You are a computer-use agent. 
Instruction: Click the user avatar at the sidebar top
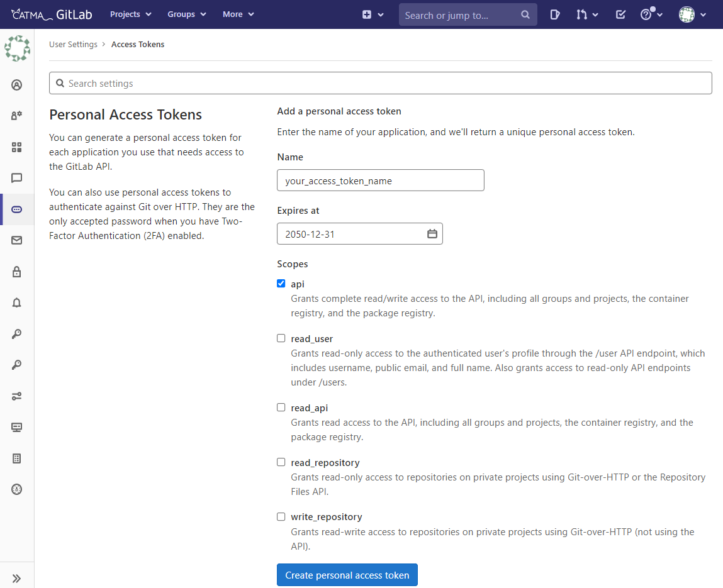click(17, 48)
